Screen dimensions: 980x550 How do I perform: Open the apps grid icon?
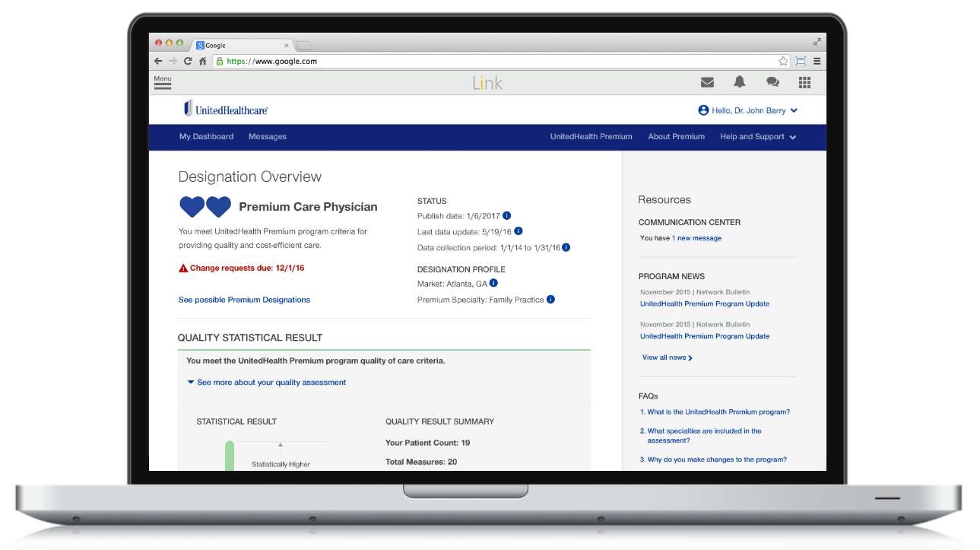(804, 82)
